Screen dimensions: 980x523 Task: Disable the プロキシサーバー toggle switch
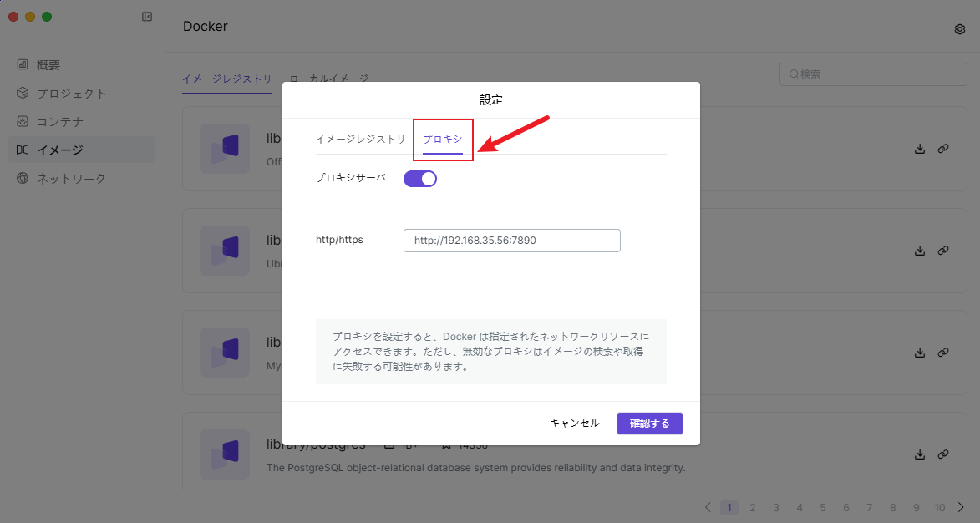pos(420,178)
